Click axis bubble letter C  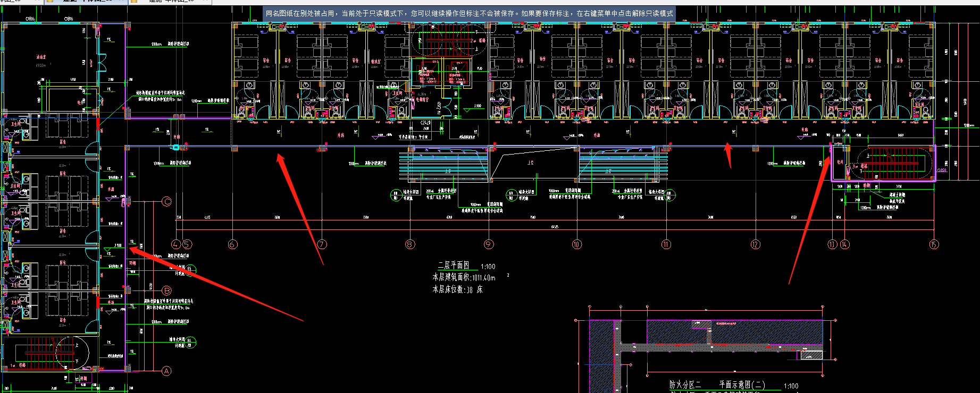click(x=166, y=201)
